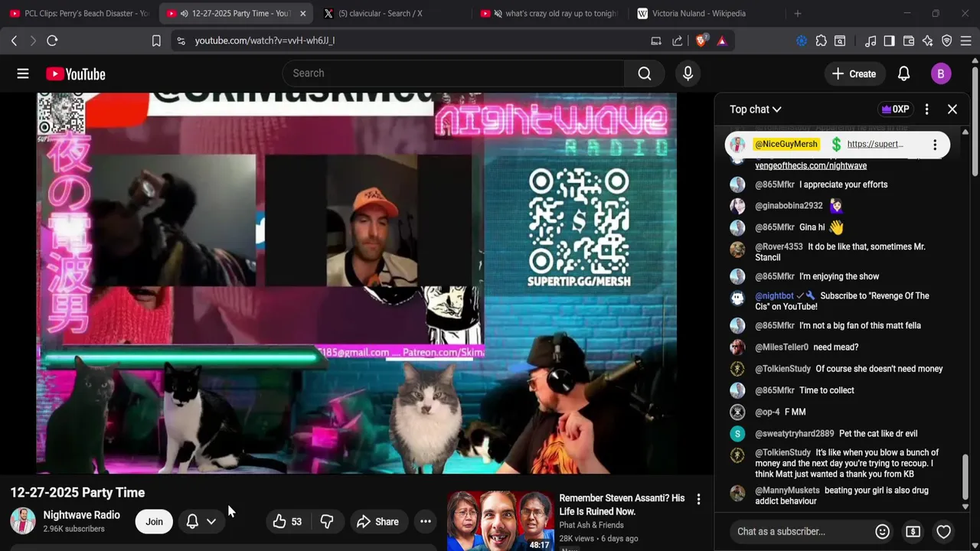This screenshot has height=551, width=980.
Task: Click the Join membership button
Action: [154, 522]
